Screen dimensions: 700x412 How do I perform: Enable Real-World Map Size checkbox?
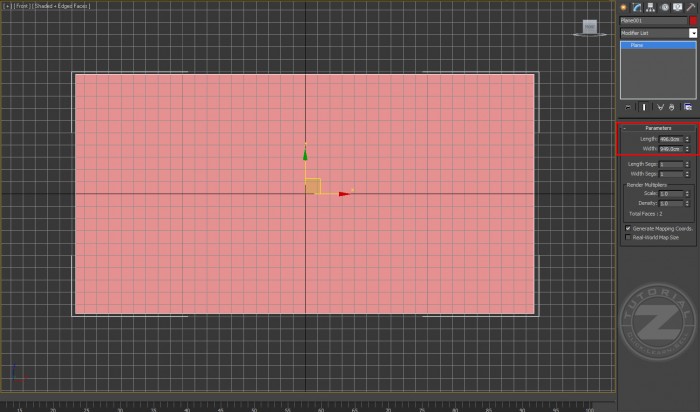628,237
